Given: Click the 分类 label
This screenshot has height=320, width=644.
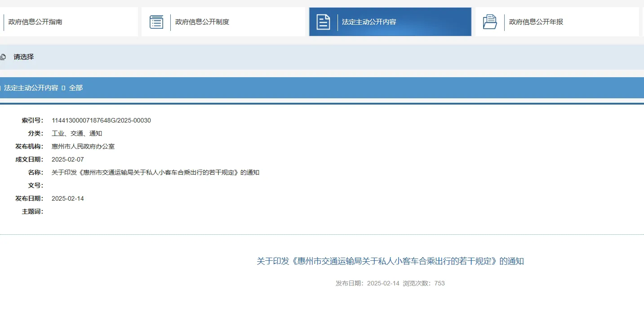Looking at the screenshot, I should tap(36, 133).
